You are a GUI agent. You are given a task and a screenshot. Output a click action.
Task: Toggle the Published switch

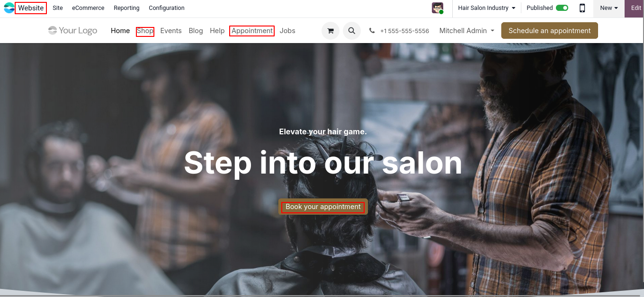pyautogui.click(x=562, y=8)
